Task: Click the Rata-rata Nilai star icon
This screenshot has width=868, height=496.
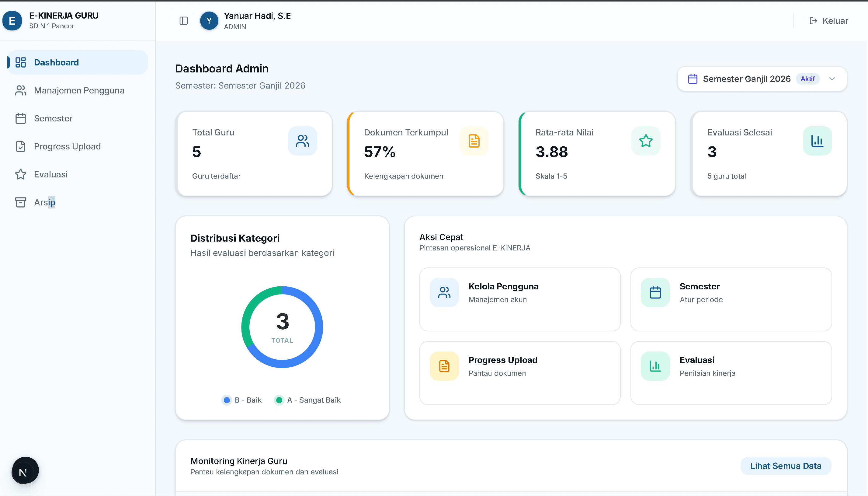Action: tap(645, 141)
